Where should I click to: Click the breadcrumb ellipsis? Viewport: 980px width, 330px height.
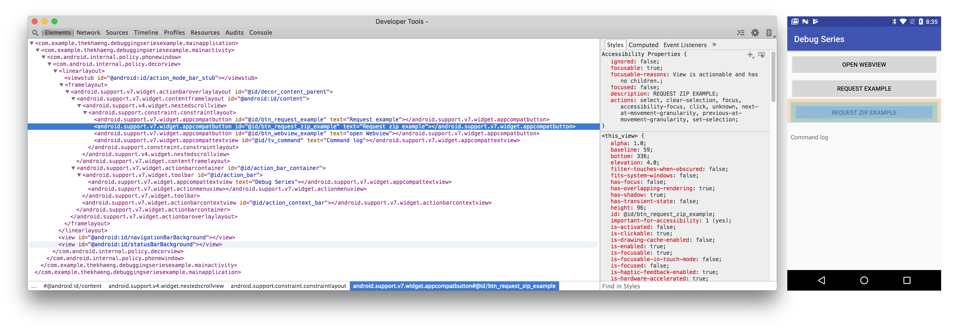(34, 286)
